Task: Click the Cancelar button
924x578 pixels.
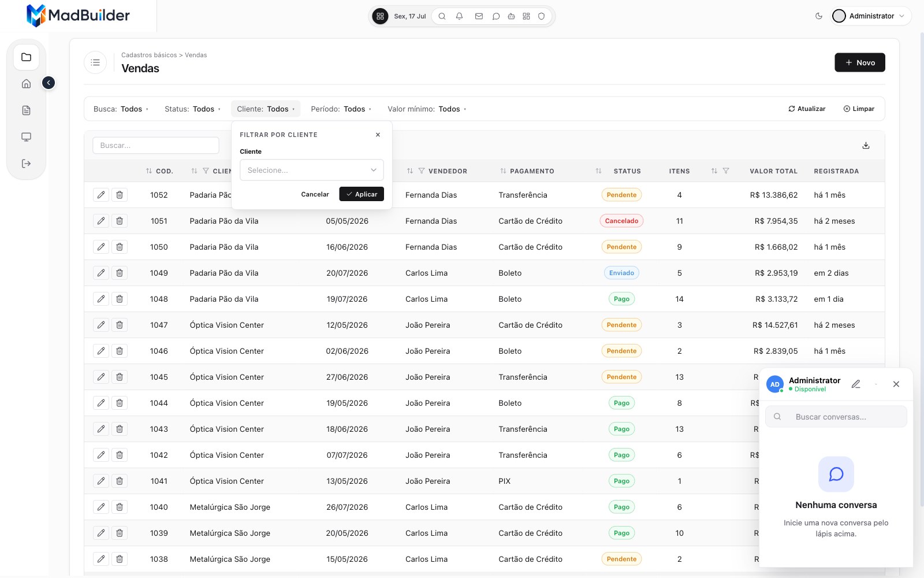Action: point(315,194)
